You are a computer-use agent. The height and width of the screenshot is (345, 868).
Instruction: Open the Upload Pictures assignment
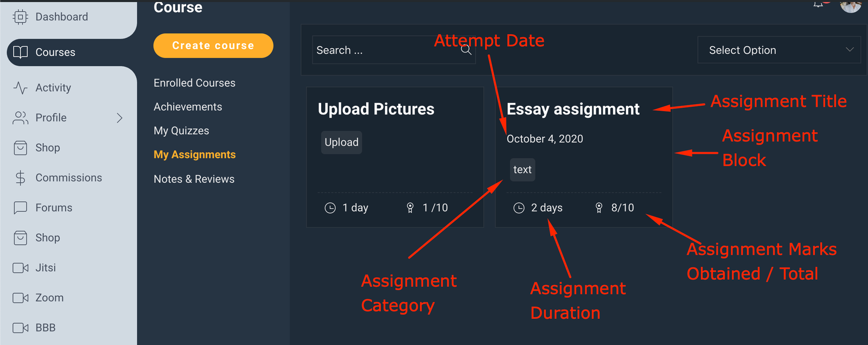(x=376, y=109)
